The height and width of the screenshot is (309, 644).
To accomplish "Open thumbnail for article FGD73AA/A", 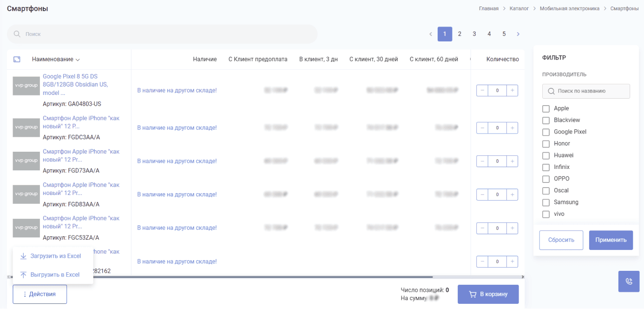I will pos(26,161).
